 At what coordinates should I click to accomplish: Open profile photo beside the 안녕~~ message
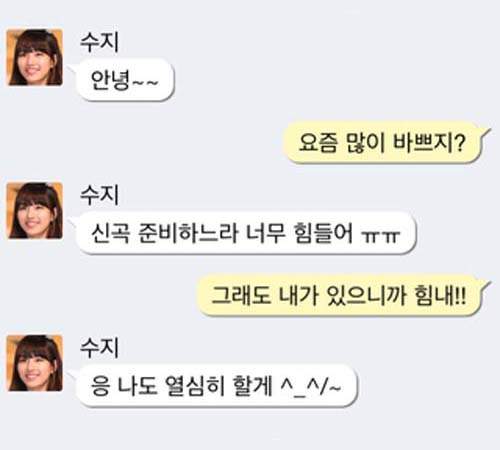pos(35,57)
